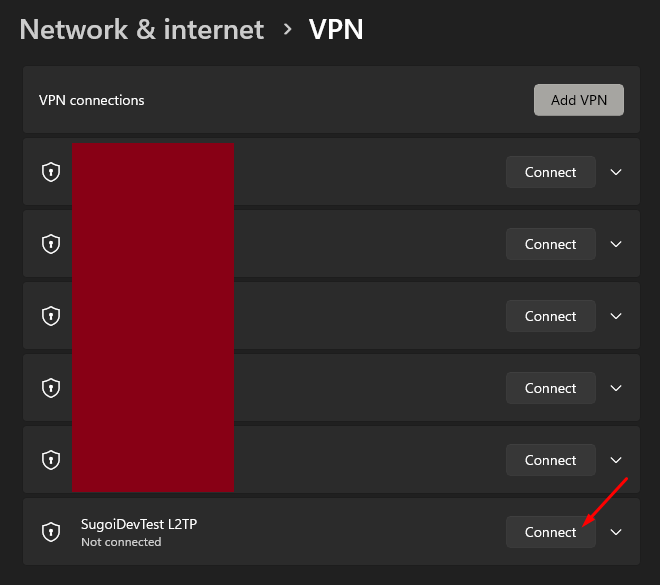The image size is (660, 585).
Task: Click the shield icon of the first VPN entry
Action: pos(51,172)
